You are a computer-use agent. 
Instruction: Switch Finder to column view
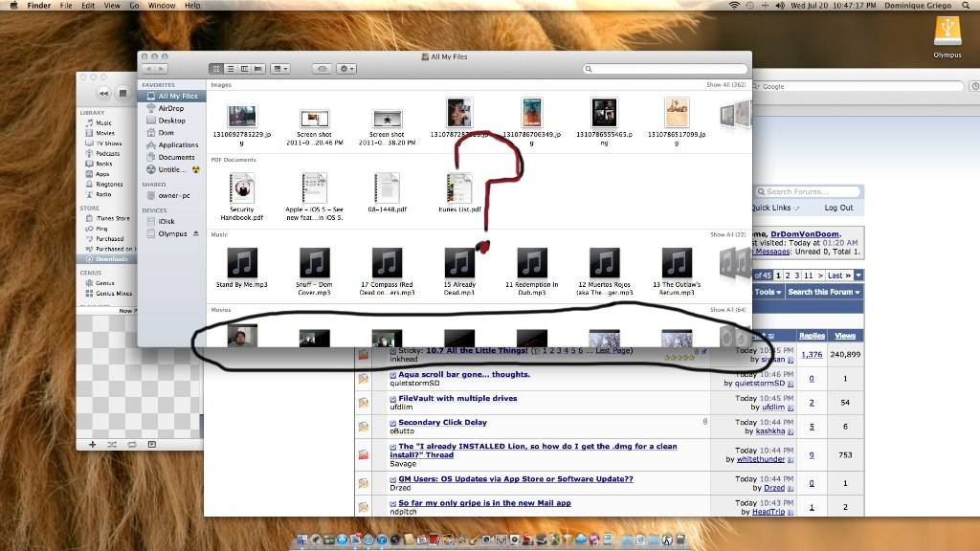coord(244,69)
